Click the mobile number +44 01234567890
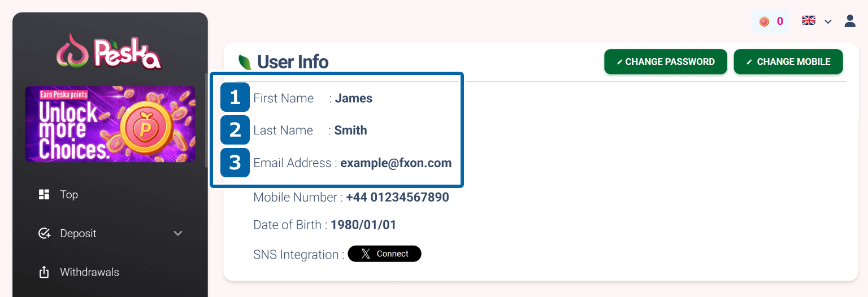The image size is (868, 297). 397,198
